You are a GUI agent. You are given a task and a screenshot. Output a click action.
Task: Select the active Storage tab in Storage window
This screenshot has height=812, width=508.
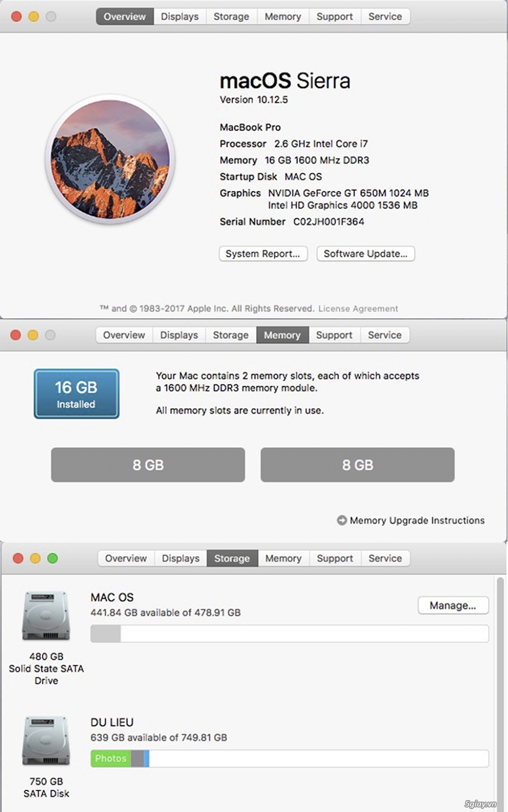point(232,558)
